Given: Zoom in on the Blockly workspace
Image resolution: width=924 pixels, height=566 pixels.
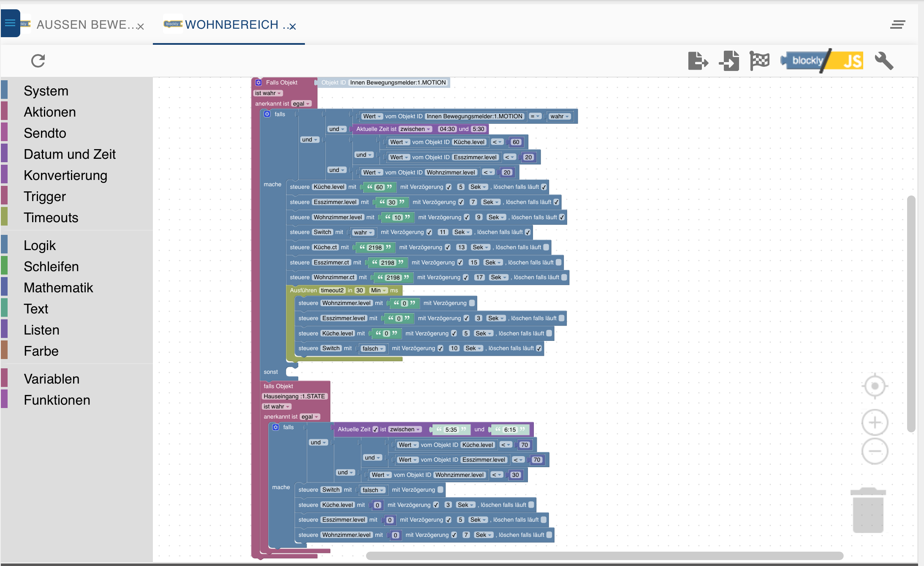Looking at the screenshot, I should coord(875,422).
